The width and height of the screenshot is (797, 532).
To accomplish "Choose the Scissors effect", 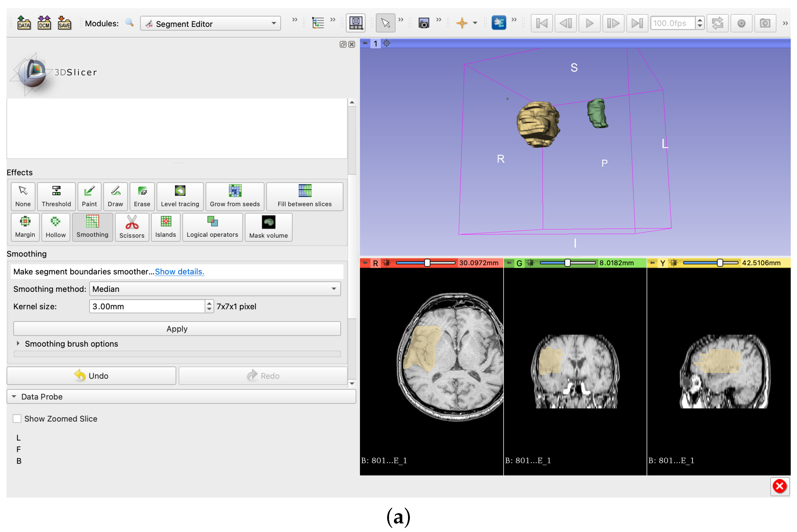I will (132, 227).
